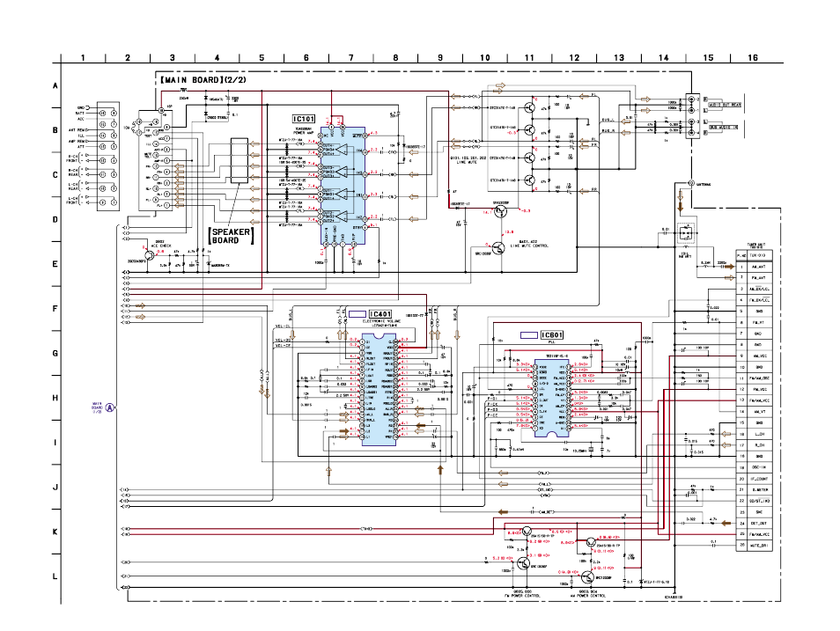
Task: Click the MUTE_DRI pin name in tuner table
Action: (759, 546)
